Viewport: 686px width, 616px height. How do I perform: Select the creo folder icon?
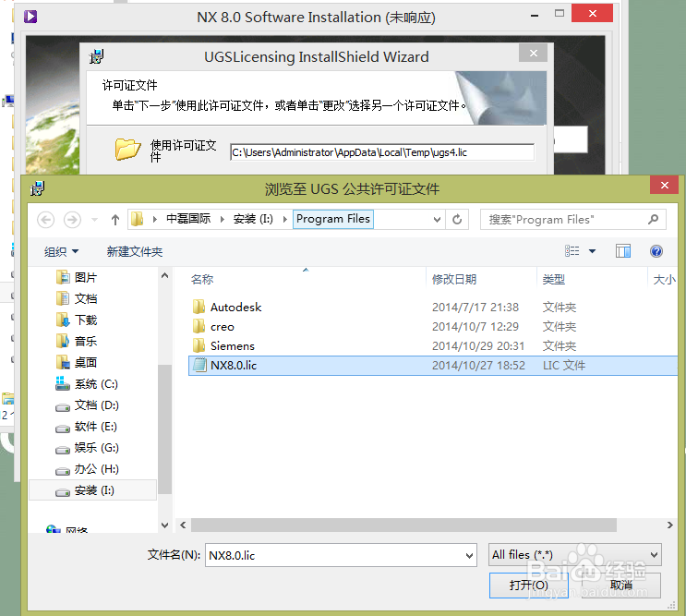pos(199,326)
